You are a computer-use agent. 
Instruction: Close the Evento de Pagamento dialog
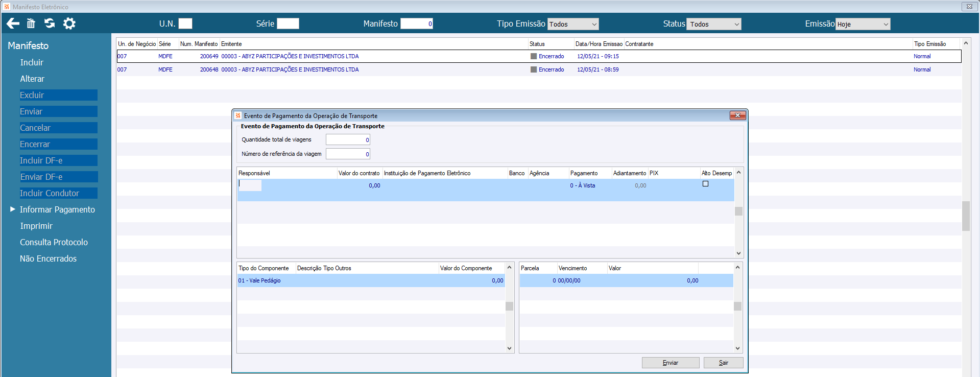coord(737,115)
